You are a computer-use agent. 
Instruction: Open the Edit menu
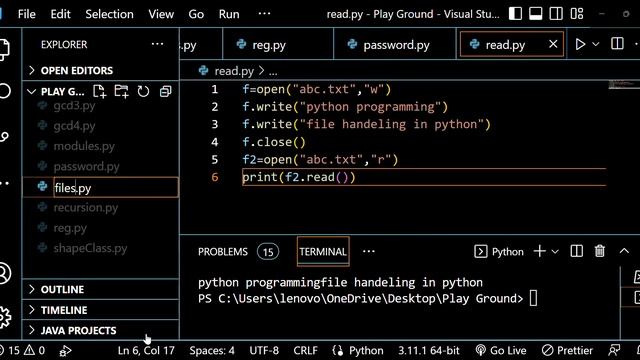pos(60,14)
